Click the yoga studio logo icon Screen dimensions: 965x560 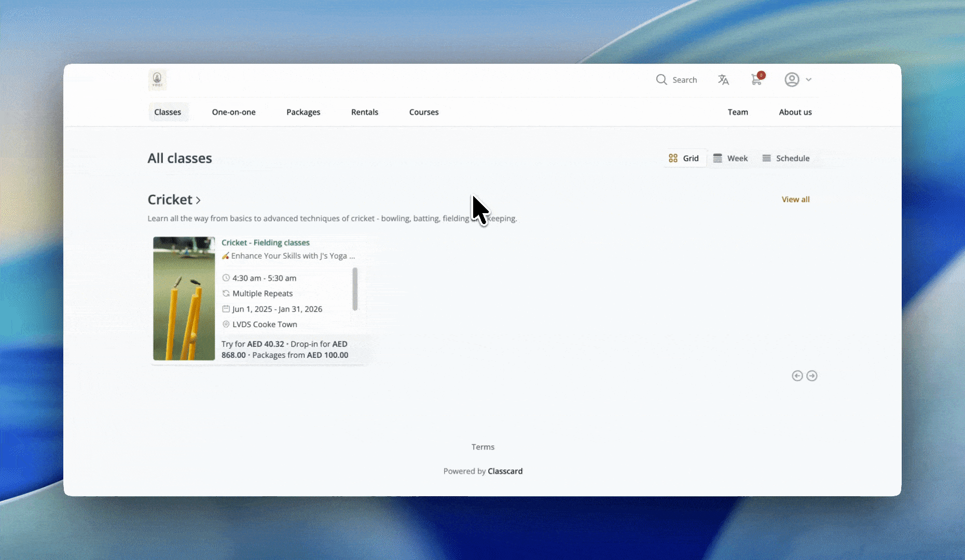[x=157, y=79]
